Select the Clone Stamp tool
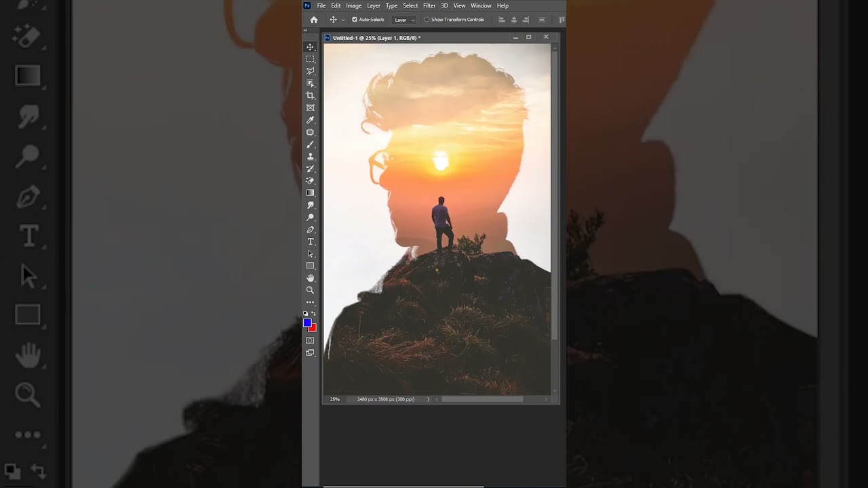 [x=311, y=157]
